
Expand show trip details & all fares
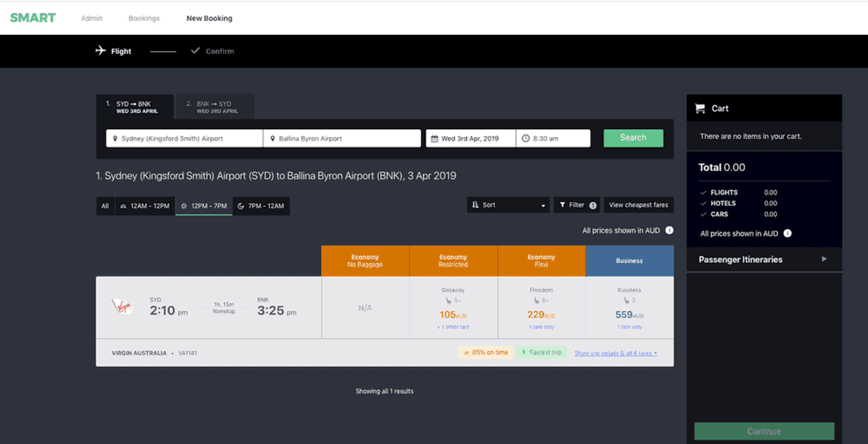pyautogui.click(x=615, y=353)
